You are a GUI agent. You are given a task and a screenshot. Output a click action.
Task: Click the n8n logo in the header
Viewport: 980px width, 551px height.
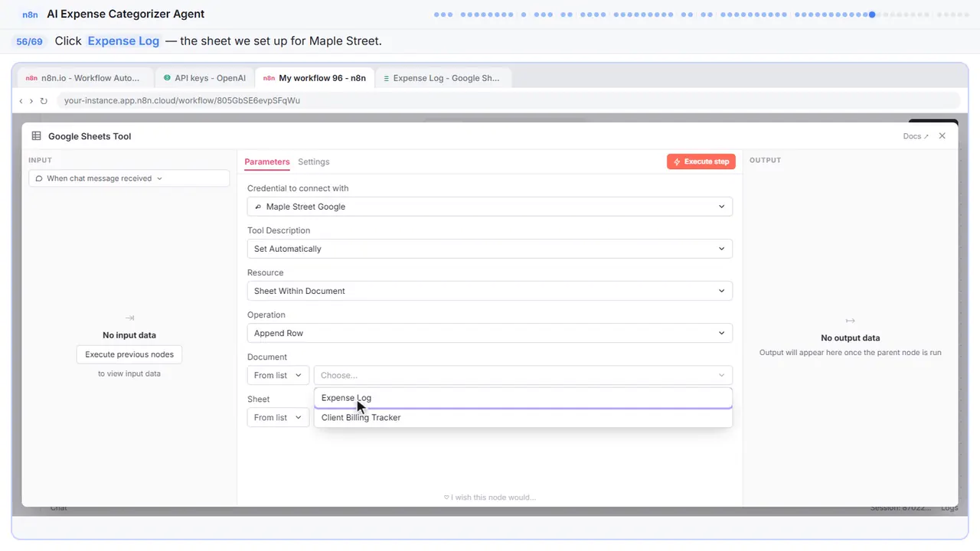coord(31,14)
